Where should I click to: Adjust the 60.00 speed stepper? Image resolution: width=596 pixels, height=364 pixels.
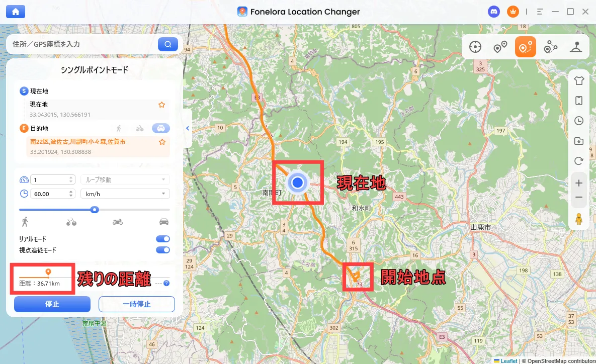[x=71, y=194]
